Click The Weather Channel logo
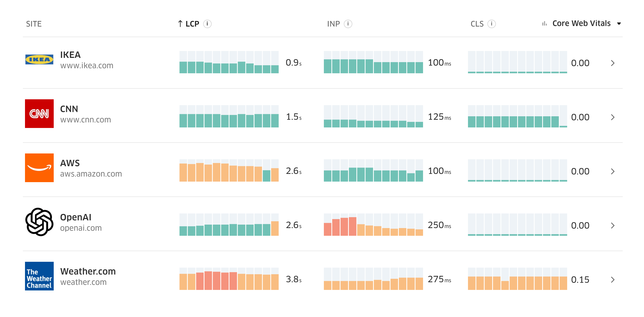 [x=39, y=276]
